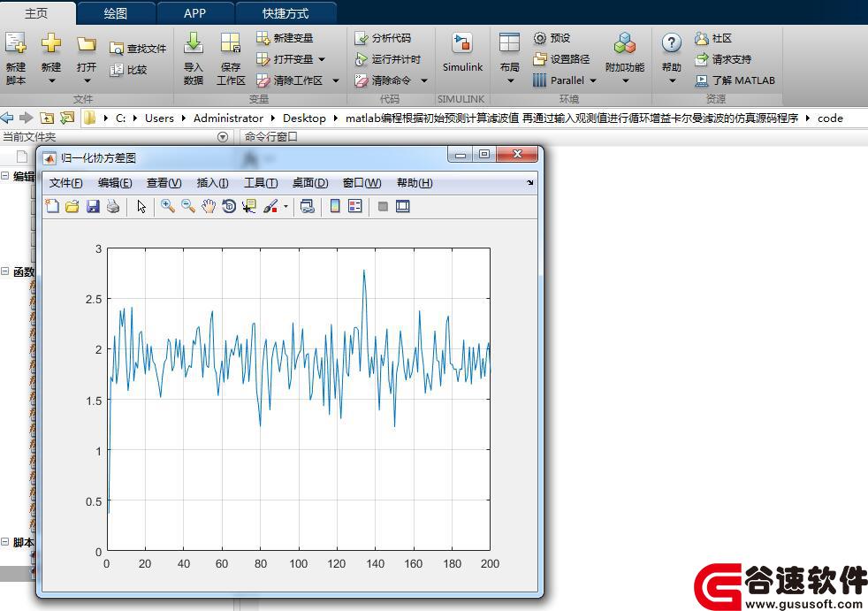The height and width of the screenshot is (611, 868).
Task: Toggle the Zoom In tool on the figure
Action: pyautogui.click(x=167, y=207)
